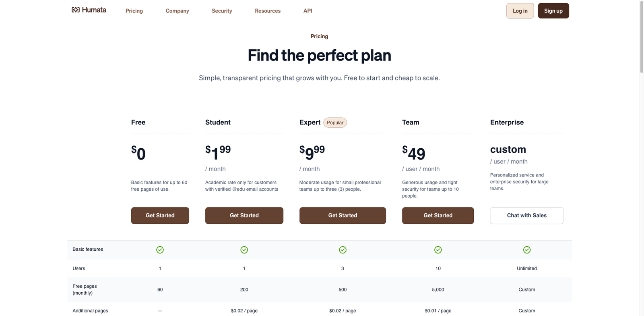Click Basic features checkmark in Team column
644x316 pixels.
point(438,250)
